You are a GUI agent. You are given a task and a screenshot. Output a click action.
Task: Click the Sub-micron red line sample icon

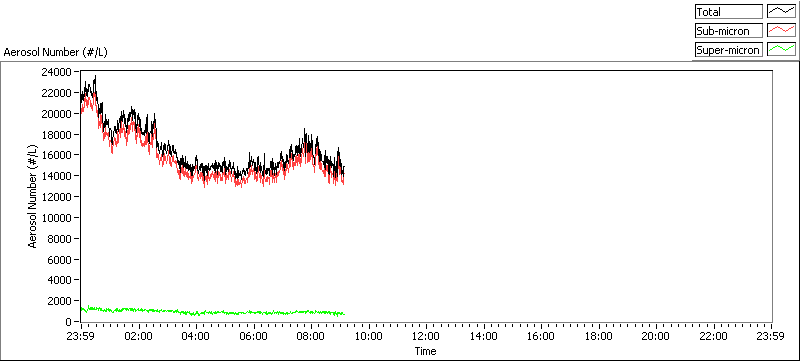click(x=781, y=31)
